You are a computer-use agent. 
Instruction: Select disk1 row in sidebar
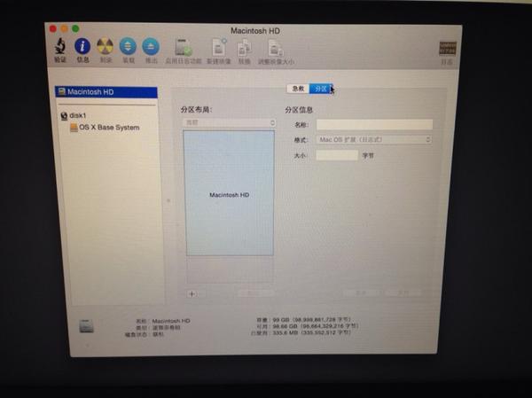[107, 116]
